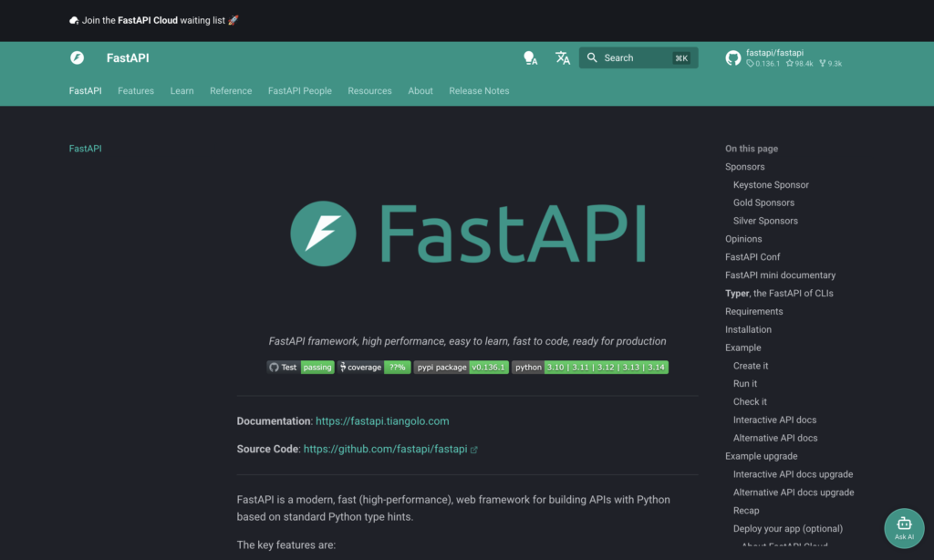Open the python versions badge

590,367
